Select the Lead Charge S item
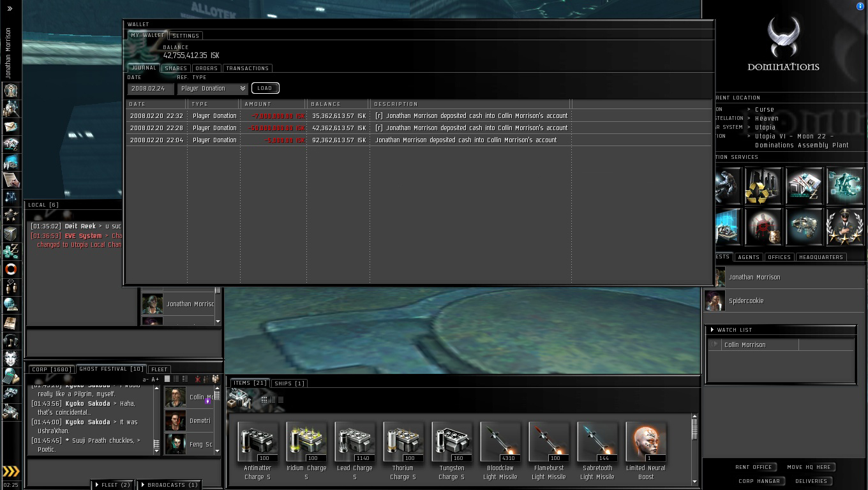This screenshot has width=868, height=490. (x=355, y=450)
